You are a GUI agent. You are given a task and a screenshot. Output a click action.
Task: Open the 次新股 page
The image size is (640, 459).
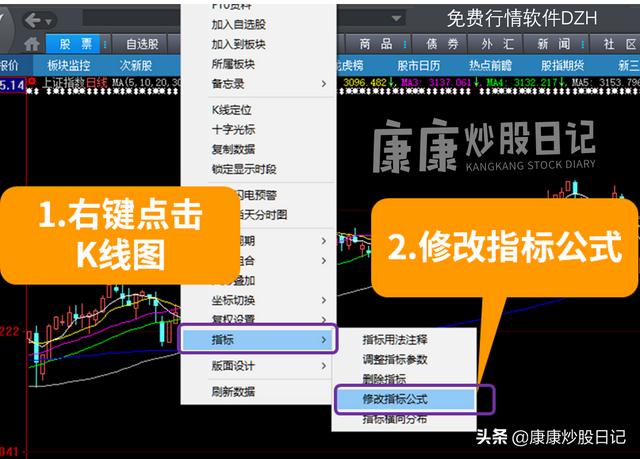click(x=136, y=65)
